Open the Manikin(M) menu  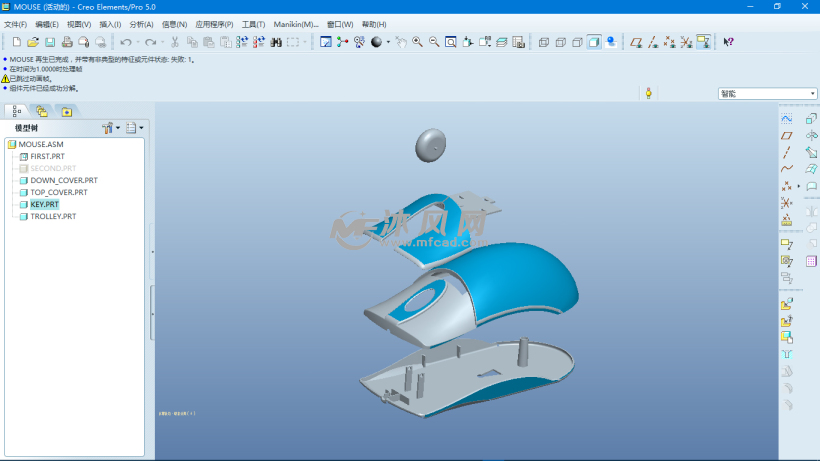point(295,25)
